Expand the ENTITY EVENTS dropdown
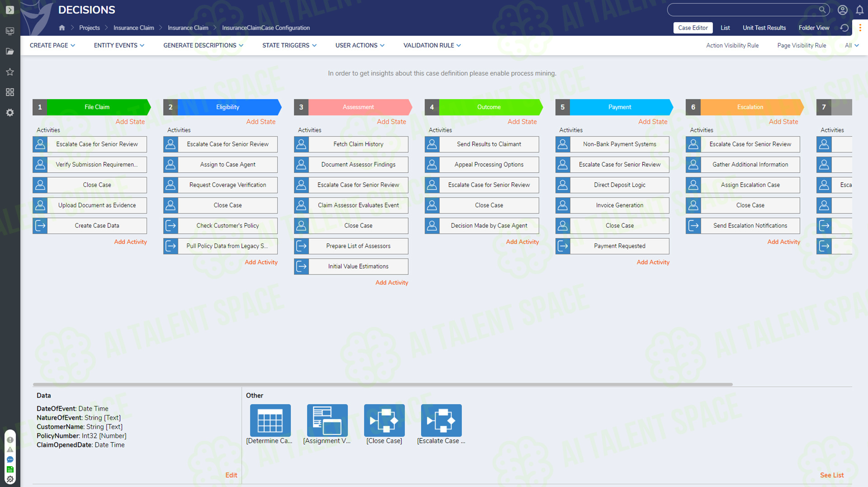Screen dimensions: 868x487 point(119,46)
